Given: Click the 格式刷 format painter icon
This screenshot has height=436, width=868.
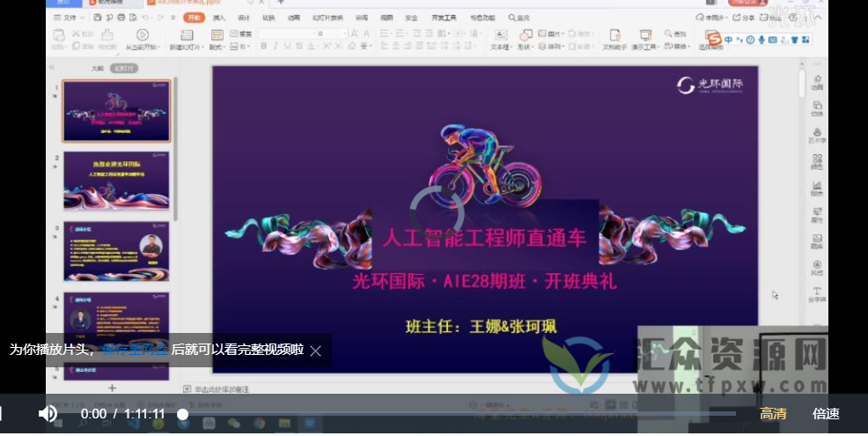Looking at the screenshot, I should [107, 35].
